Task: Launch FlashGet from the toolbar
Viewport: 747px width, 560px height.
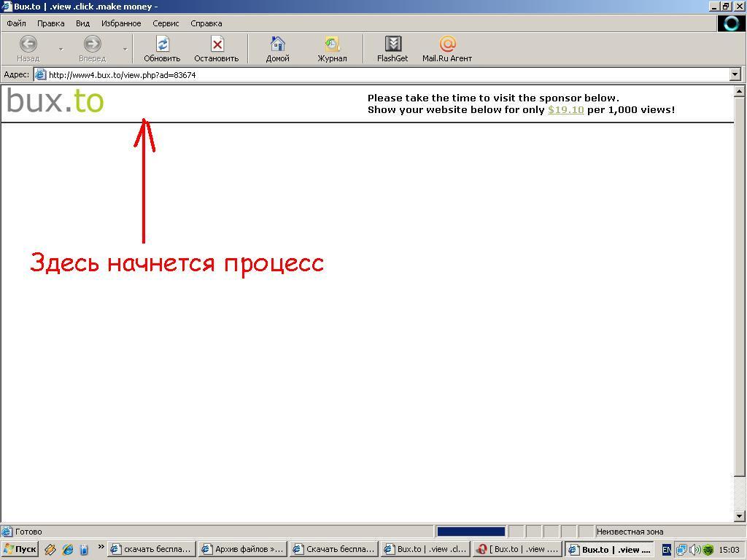Action: (392, 44)
